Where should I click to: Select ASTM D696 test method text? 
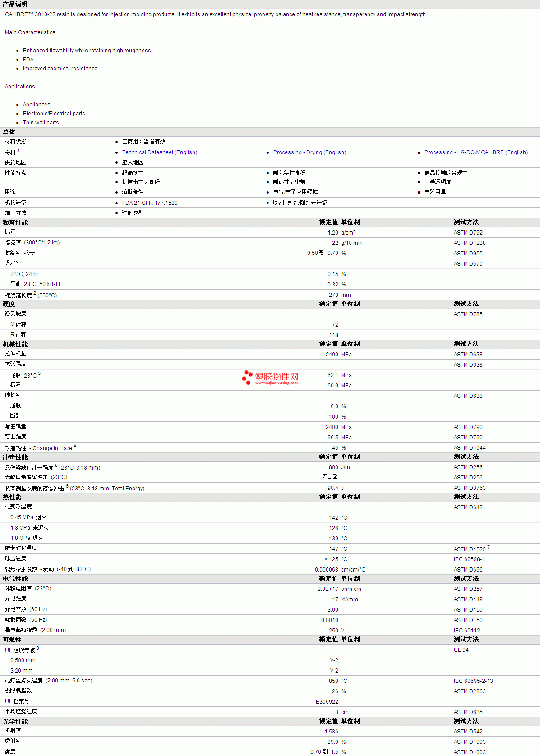[x=468, y=570]
